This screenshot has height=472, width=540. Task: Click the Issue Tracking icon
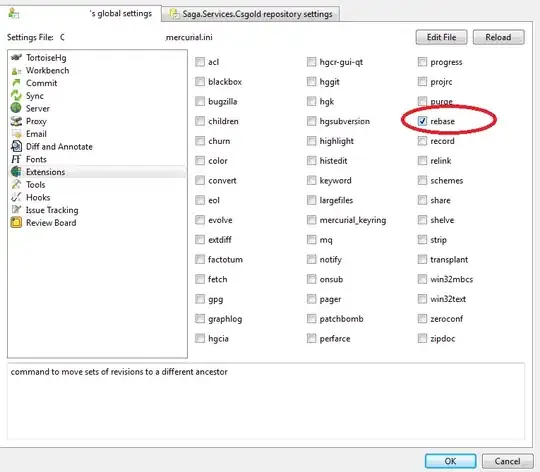click(x=16, y=210)
